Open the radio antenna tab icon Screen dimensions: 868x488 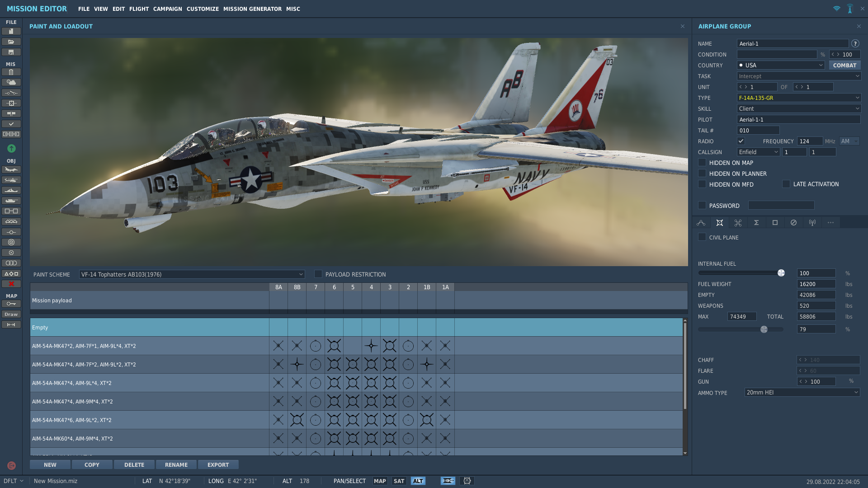tap(812, 222)
